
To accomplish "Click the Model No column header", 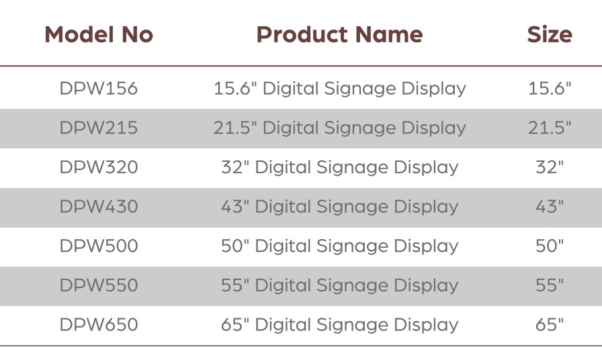I will (x=99, y=35).
